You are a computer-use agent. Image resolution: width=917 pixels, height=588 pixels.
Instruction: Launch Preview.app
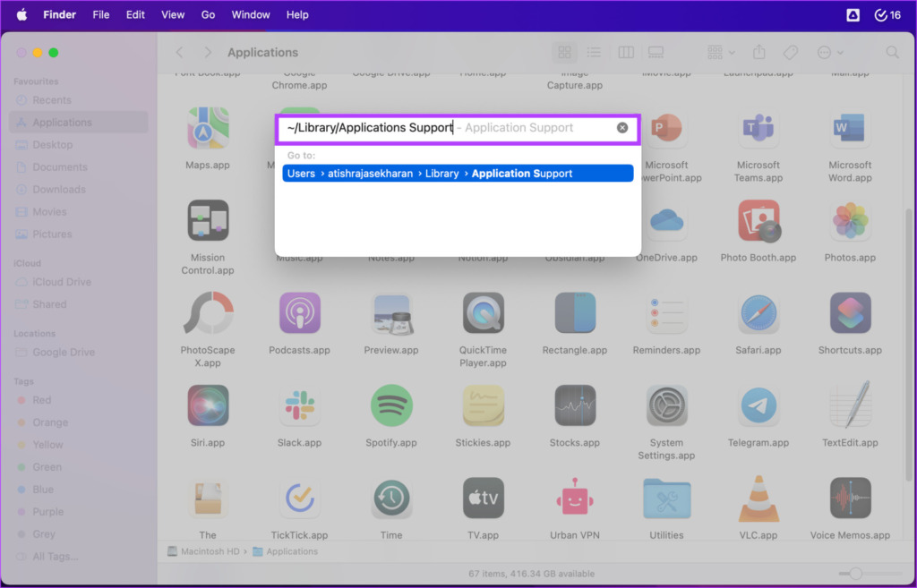click(391, 312)
